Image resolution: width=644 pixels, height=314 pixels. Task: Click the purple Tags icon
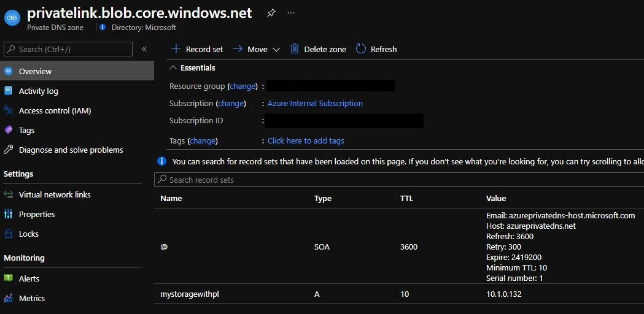pyautogui.click(x=8, y=131)
